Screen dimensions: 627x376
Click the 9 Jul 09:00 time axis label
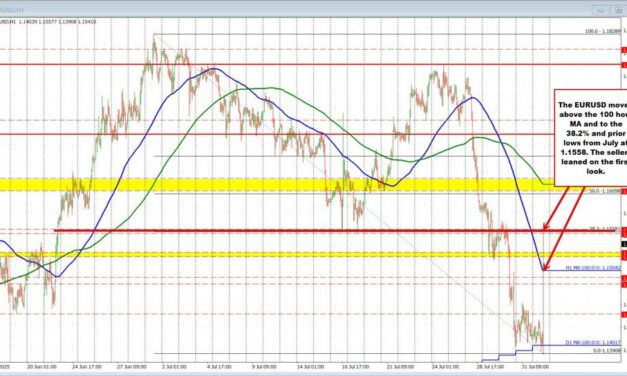tap(264, 366)
